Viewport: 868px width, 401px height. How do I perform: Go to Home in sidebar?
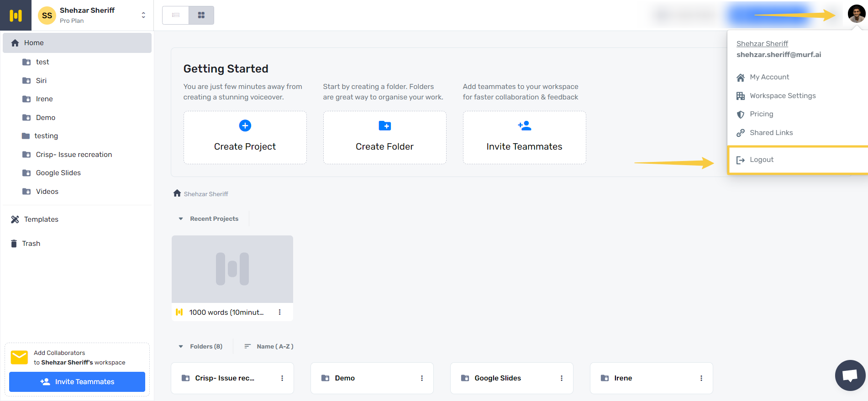(x=77, y=43)
